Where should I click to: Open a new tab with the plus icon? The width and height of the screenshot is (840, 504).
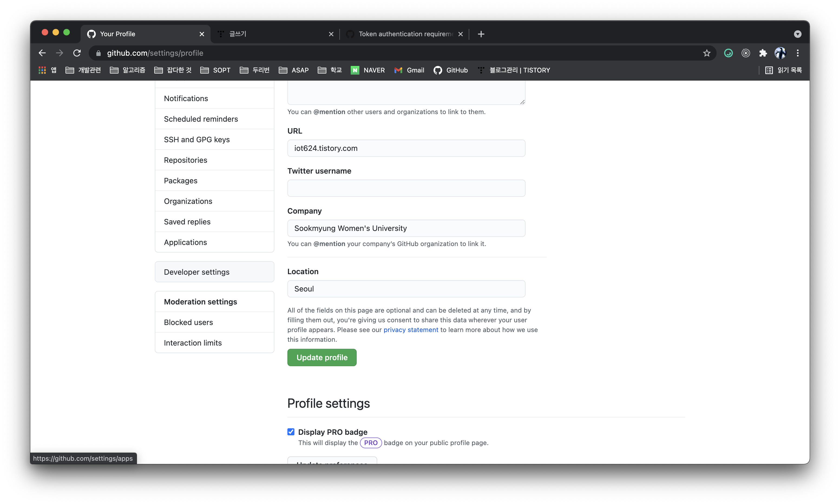click(481, 34)
